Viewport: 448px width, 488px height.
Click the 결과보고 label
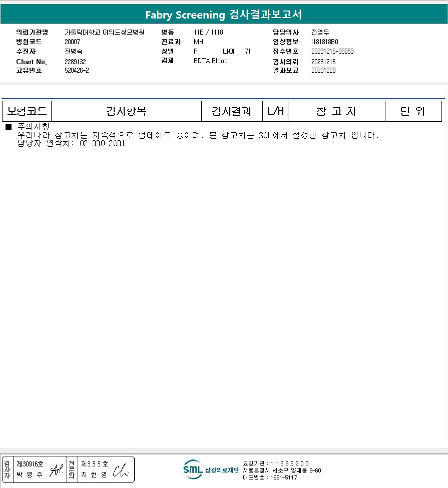286,70
